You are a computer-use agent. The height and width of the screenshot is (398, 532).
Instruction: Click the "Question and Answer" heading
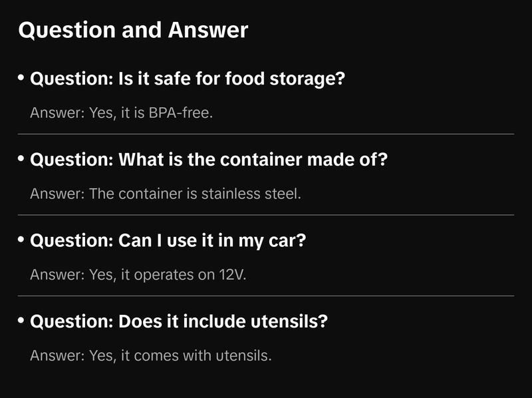[x=133, y=31]
